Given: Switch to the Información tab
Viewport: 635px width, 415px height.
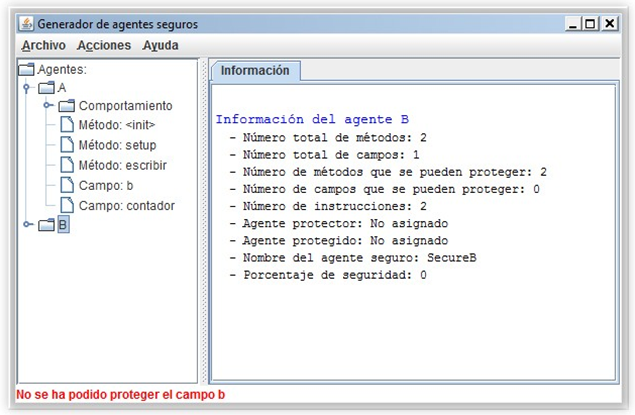Looking at the screenshot, I should [254, 71].
